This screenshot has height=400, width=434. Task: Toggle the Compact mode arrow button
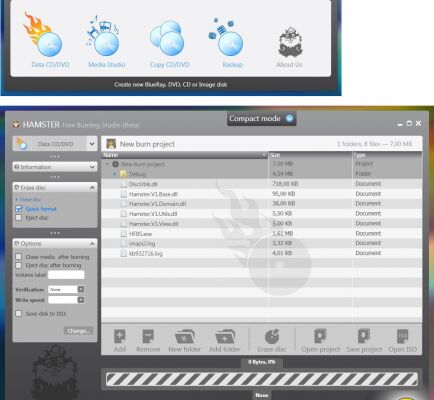click(x=289, y=118)
